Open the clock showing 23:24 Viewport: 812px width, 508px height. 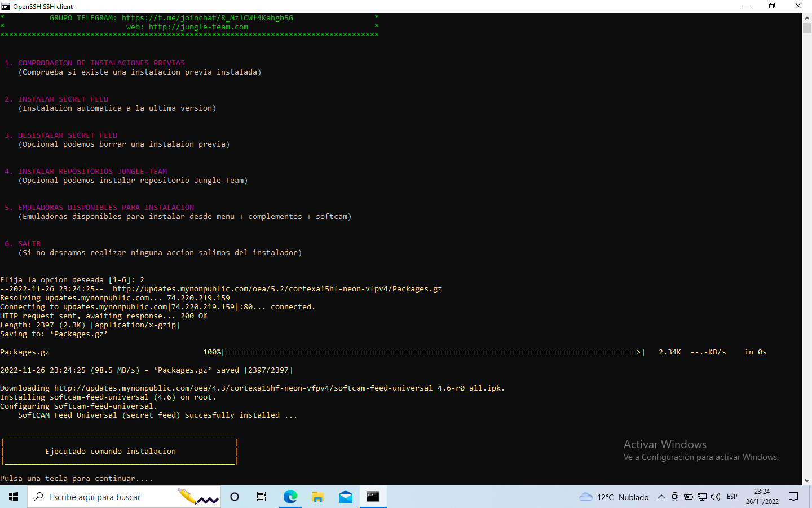(x=762, y=497)
